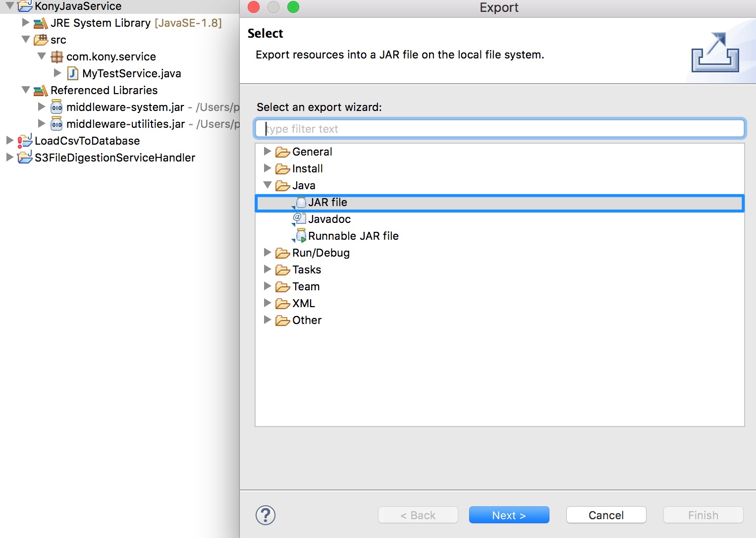This screenshot has height=538, width=756.
Task: Collapse the Java category triangle
Action: 268,185
